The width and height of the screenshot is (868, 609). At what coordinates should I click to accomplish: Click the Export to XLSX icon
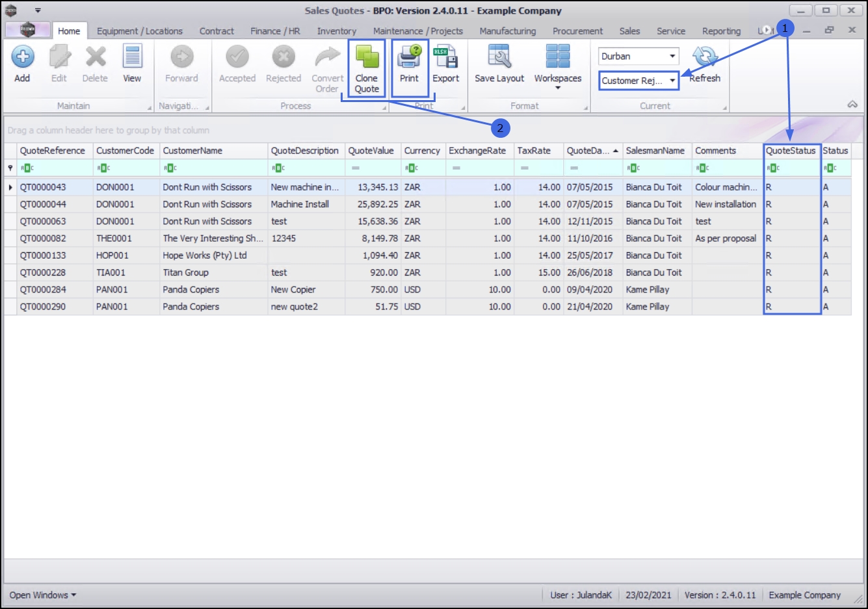point(445,57)
